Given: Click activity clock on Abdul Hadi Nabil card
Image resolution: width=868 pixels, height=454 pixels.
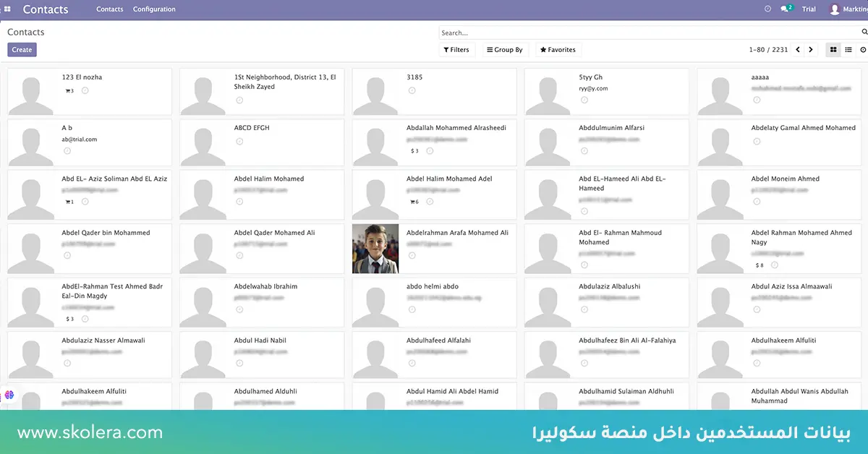Looking at the screenshot, I should pos(239,364).
